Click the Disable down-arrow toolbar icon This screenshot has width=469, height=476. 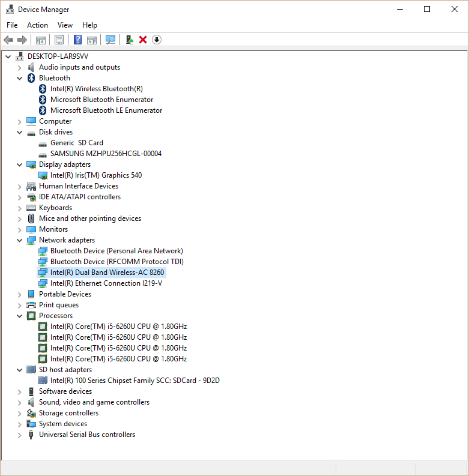[x=157, y=40]
